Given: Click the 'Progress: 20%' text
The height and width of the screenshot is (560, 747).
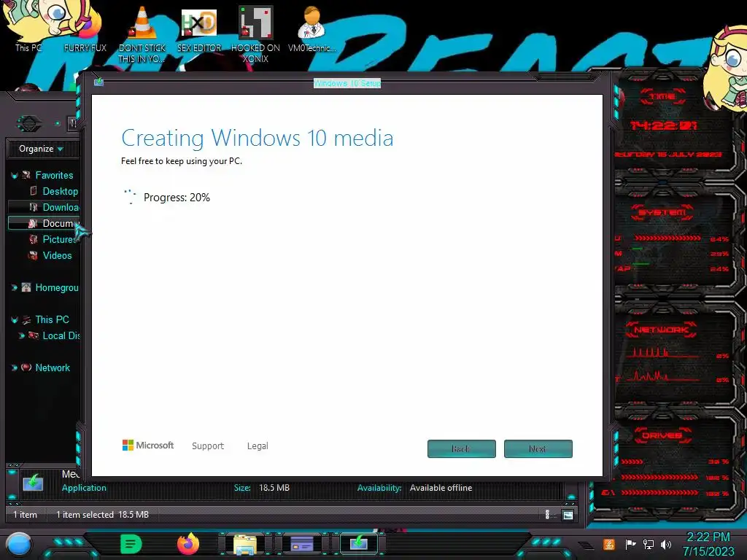Looking at the screenshot, I should click(x=177, y=198).
